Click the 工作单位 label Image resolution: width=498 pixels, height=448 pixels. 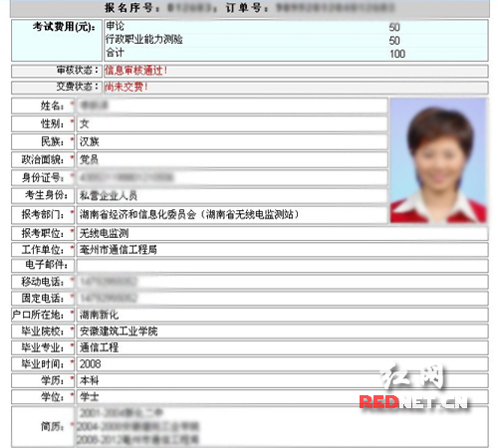point(43,250)
